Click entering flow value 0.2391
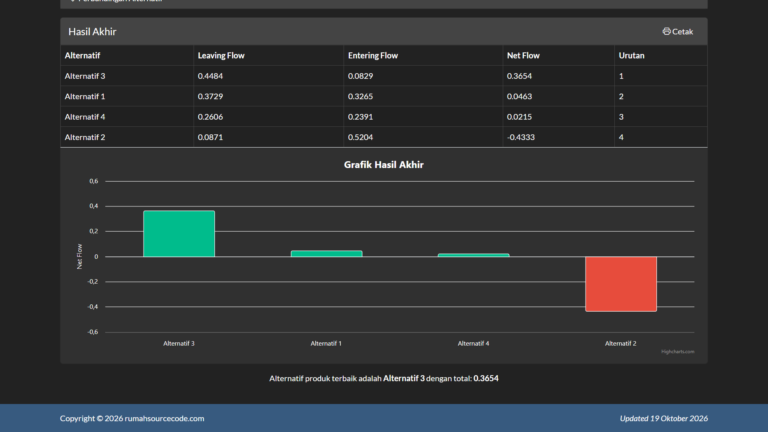The width and height of the screenshot is (768, 432). 360,117
